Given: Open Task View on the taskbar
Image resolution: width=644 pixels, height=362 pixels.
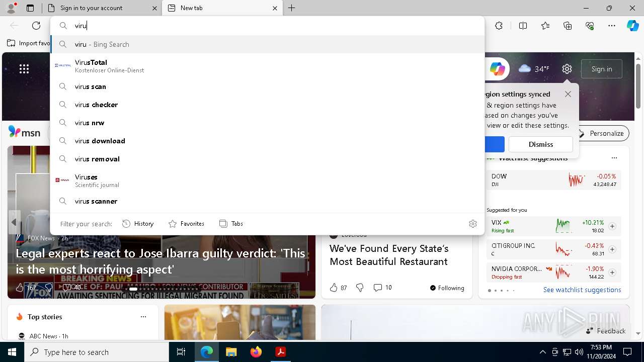Looking at the screenshot, I should click(181, 352).
